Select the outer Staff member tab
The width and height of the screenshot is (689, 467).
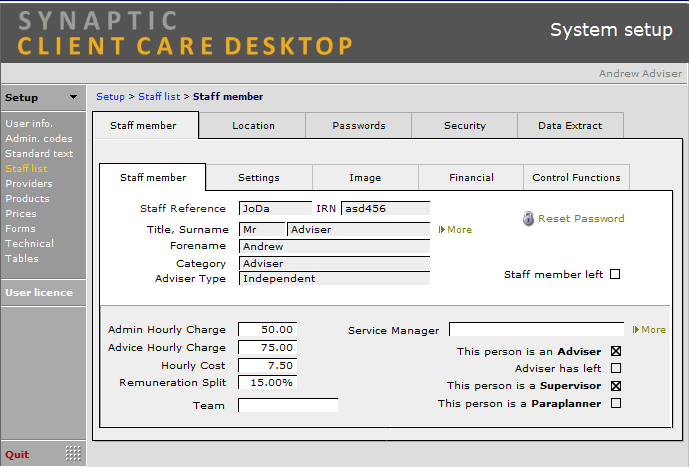pos(143,125)
